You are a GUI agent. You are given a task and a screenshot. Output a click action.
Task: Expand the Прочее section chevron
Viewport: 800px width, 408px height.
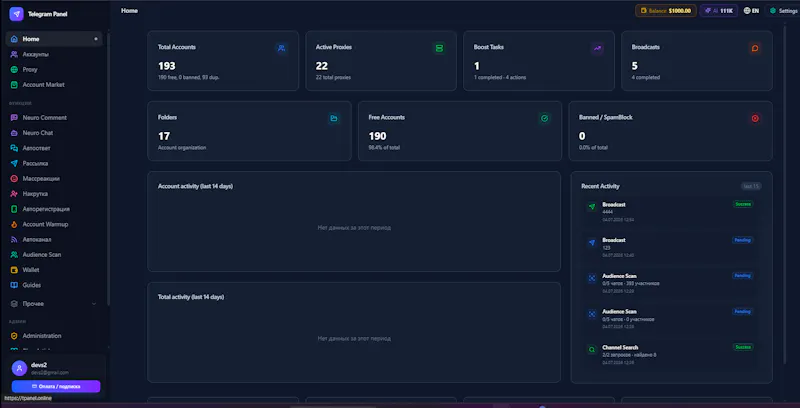coord(94,304)
